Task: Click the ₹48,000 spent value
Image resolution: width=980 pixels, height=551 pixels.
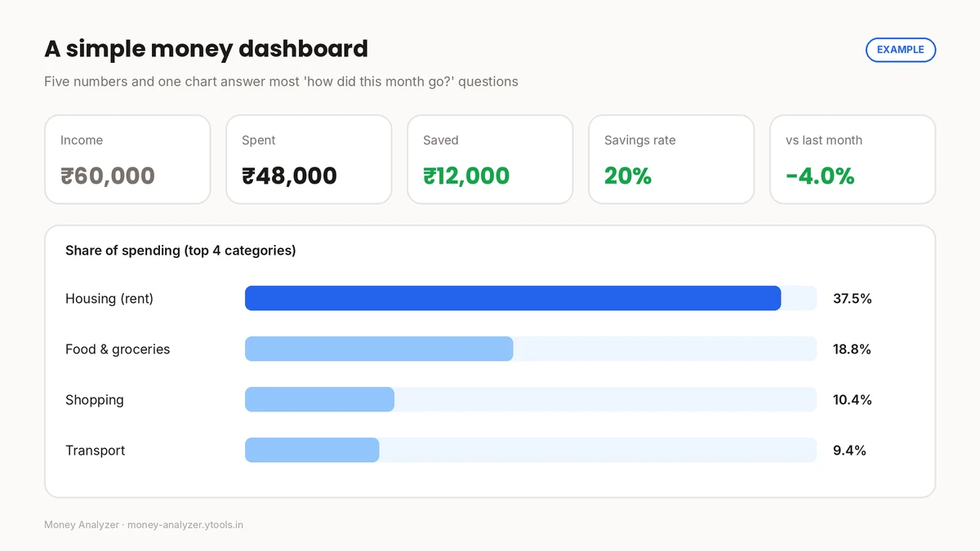Action: [x=289, y=176]
